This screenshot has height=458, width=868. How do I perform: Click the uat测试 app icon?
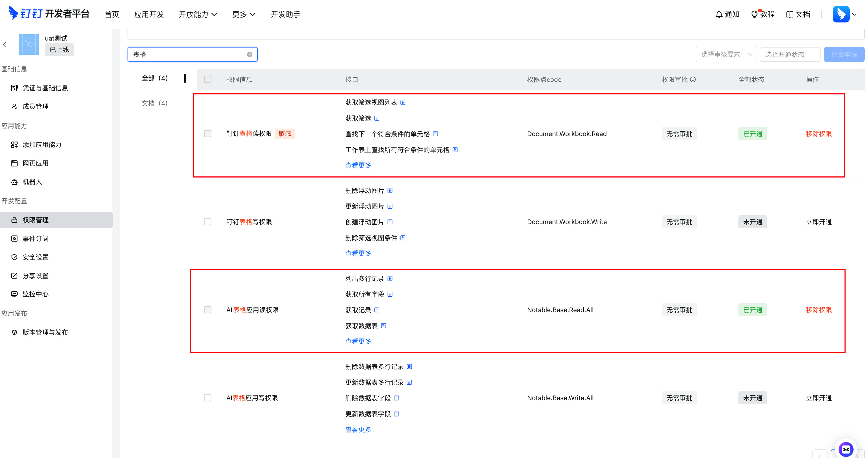(x=29, y=44)
